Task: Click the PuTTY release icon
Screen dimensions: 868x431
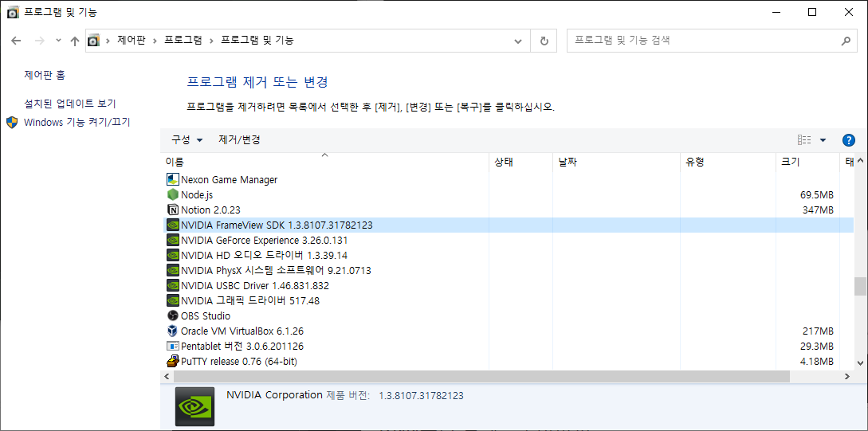Action: (x=173, y=361)
